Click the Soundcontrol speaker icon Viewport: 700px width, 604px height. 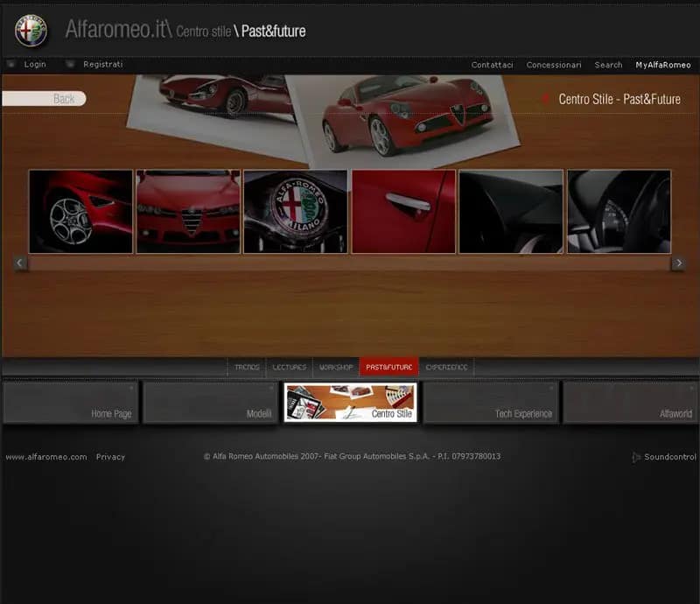pos(636,457)
